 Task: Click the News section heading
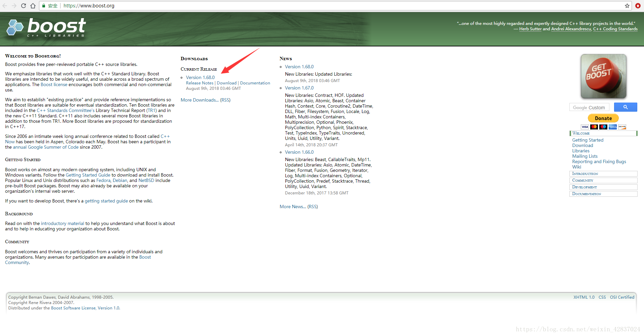coord(286,59)
